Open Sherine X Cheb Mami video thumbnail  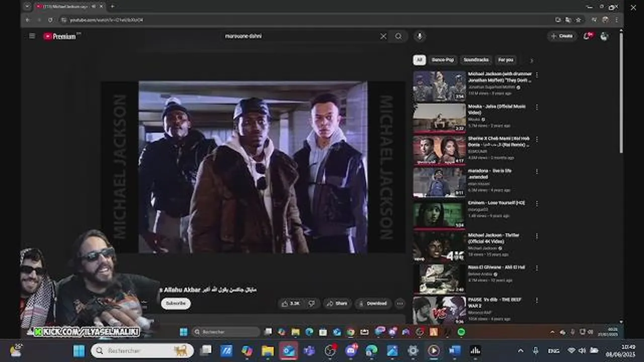[440, 150]
